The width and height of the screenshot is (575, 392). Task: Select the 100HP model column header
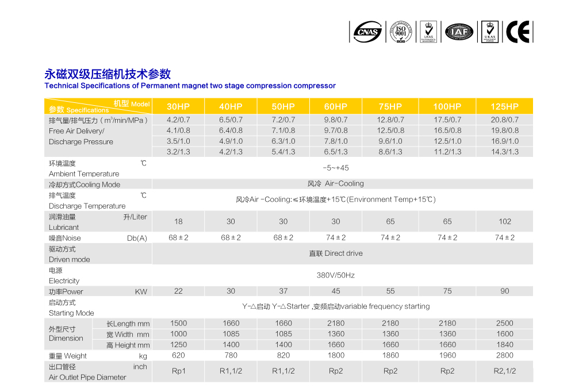pos(447,106)
